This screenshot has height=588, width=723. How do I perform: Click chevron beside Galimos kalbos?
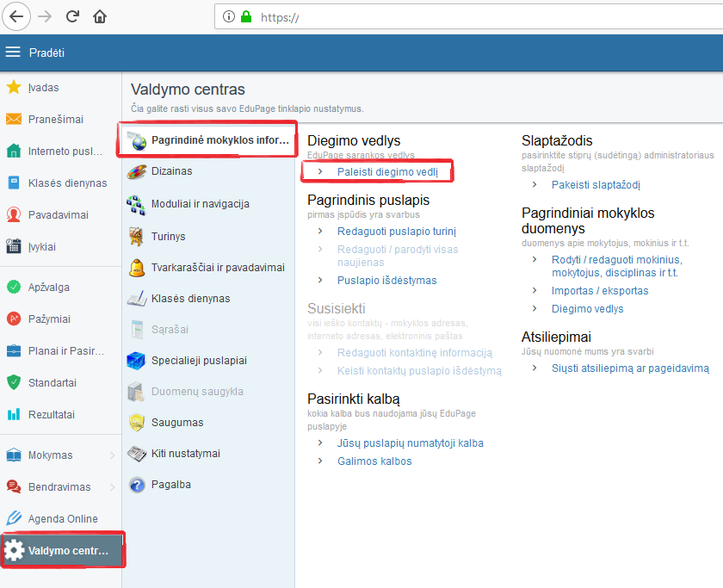tap(320, 461)
